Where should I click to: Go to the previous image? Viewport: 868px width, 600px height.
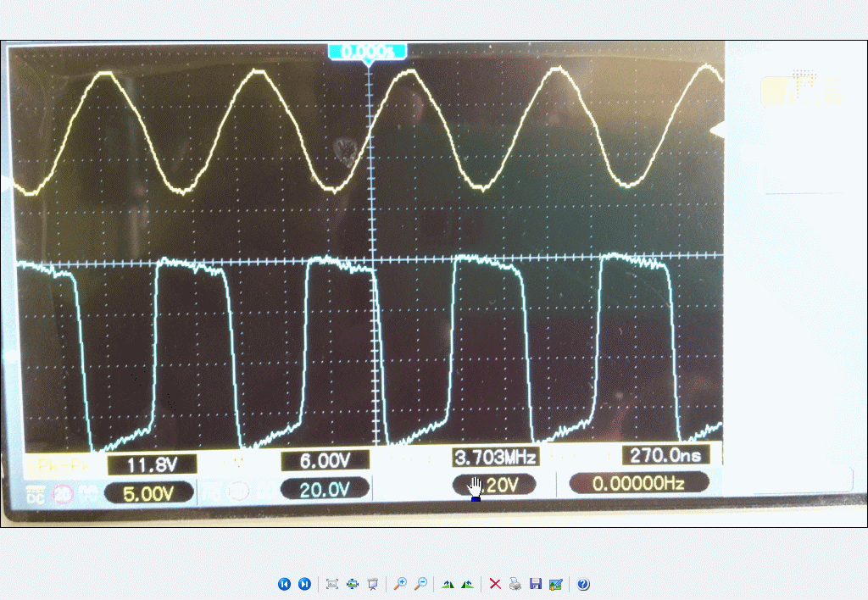coord(284,584)
